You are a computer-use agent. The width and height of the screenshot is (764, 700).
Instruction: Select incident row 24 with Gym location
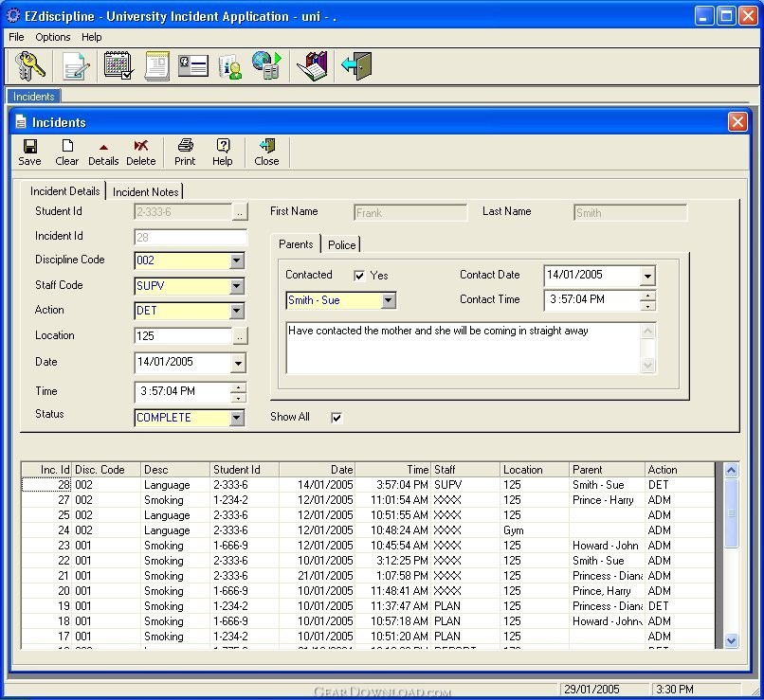tap(368, 530)
